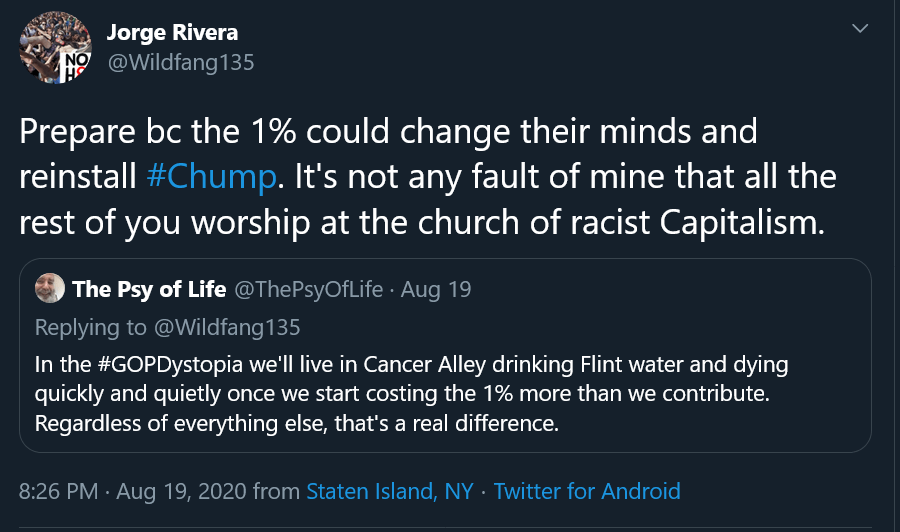
Task: Click the Twitter for Android source link
Action: pyautogui.click(x=586, y=491)
